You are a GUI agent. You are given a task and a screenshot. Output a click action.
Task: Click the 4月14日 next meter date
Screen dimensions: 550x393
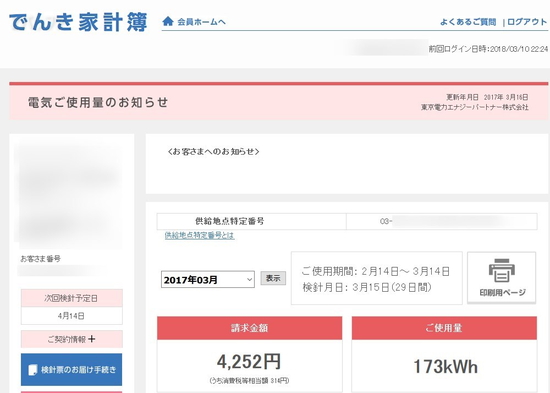point(71,316)
